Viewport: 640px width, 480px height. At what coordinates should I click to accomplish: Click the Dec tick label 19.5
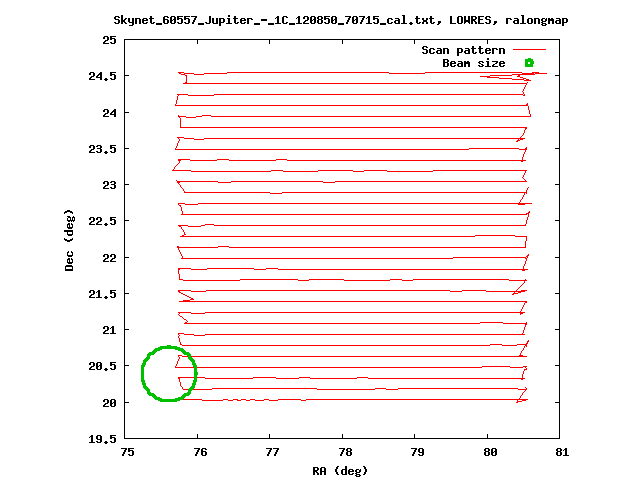click(x=102, y=440)
